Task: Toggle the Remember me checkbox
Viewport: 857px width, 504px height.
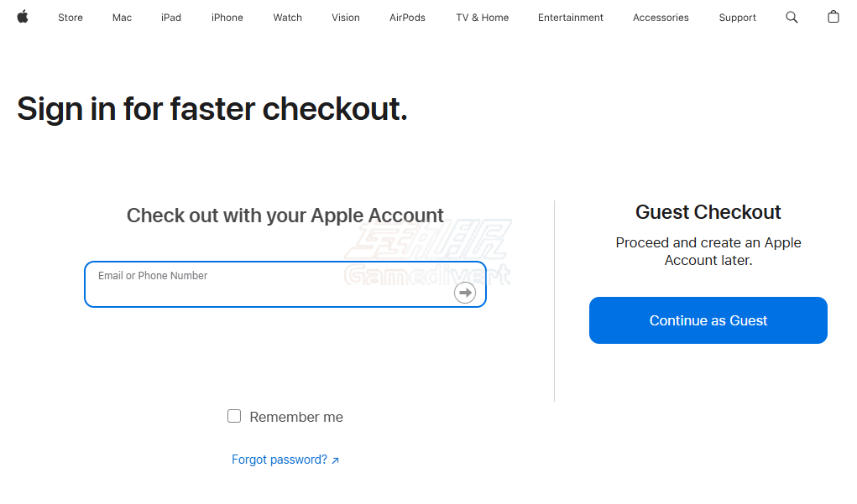Action: [234, 416]
